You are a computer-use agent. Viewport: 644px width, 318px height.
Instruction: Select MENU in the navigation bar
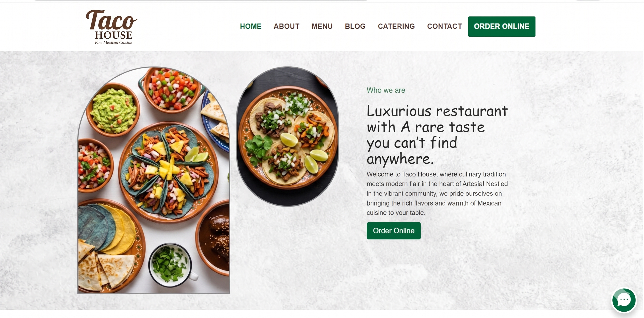(322, 26)
